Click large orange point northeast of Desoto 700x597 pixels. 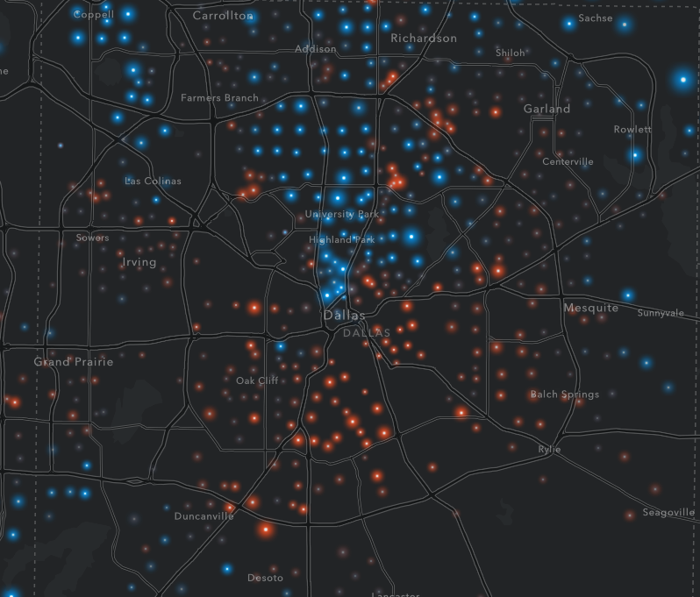click(x=266, y=529)
